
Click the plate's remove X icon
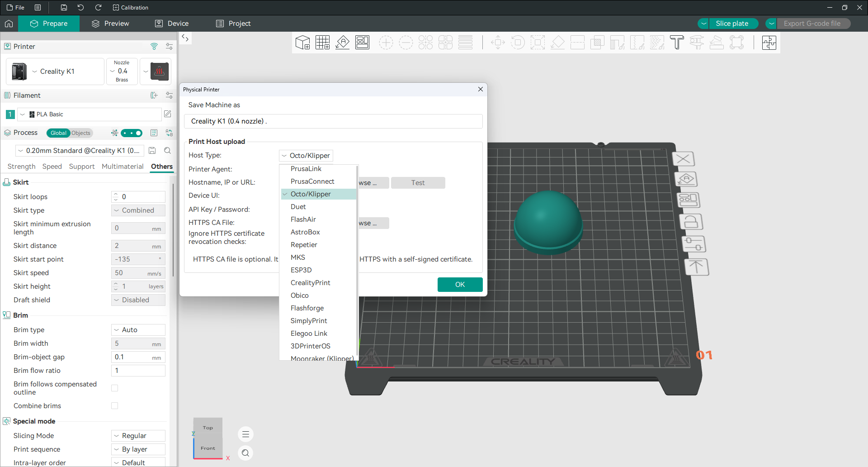tap(684, 159)
